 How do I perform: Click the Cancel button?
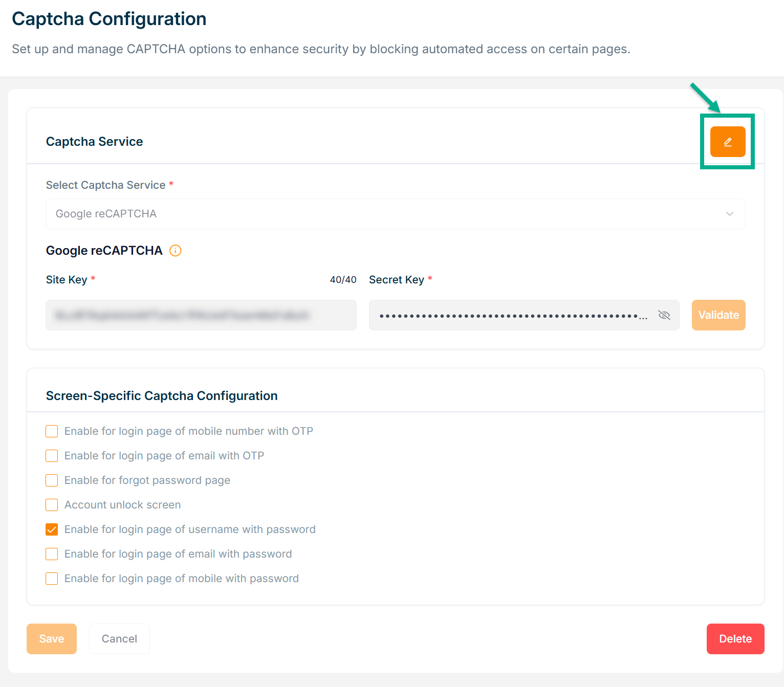[119, 639]
